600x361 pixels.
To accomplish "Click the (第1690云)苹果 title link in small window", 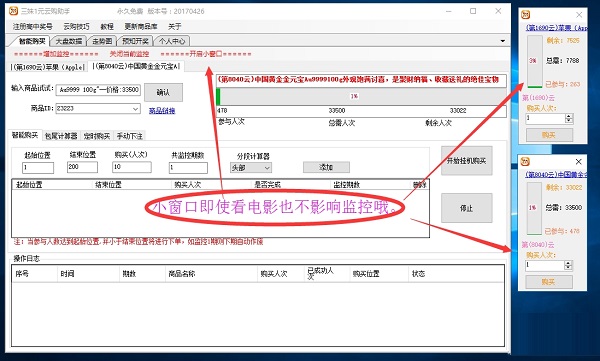I will [556, 28].
